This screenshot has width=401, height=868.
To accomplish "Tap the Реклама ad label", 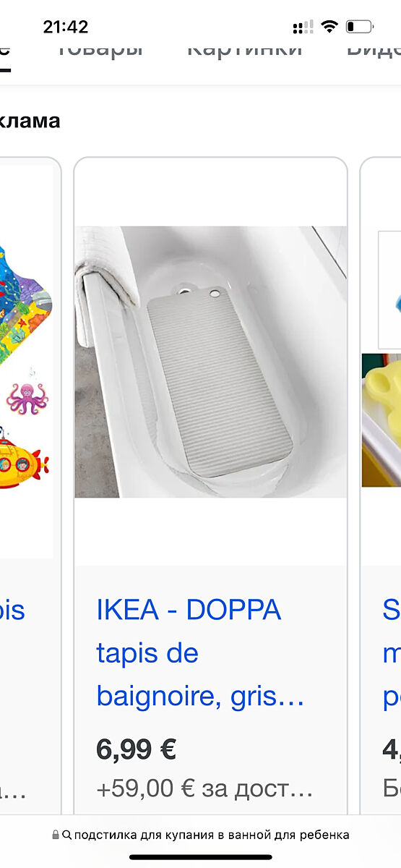I will [30, 121].
